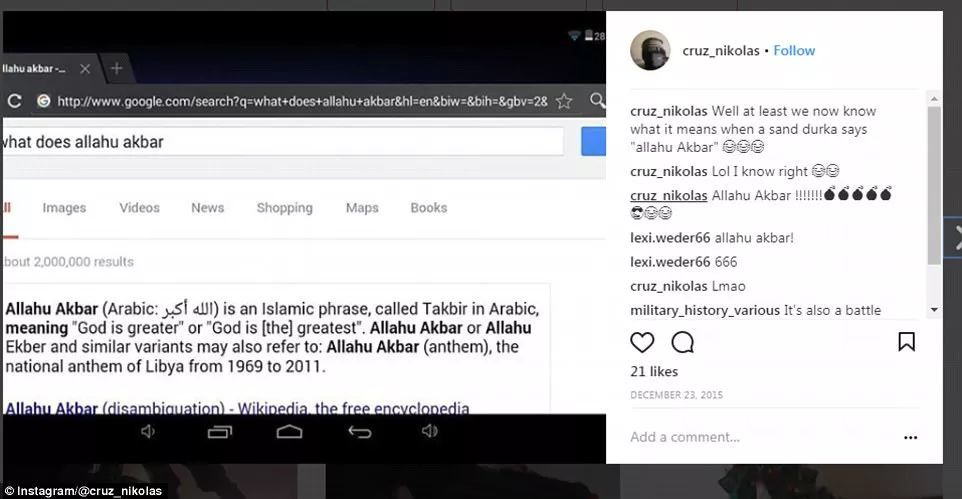Tap the Android back button
The width and height of the screenshot is (962, 499).
(x=360, y=432)
